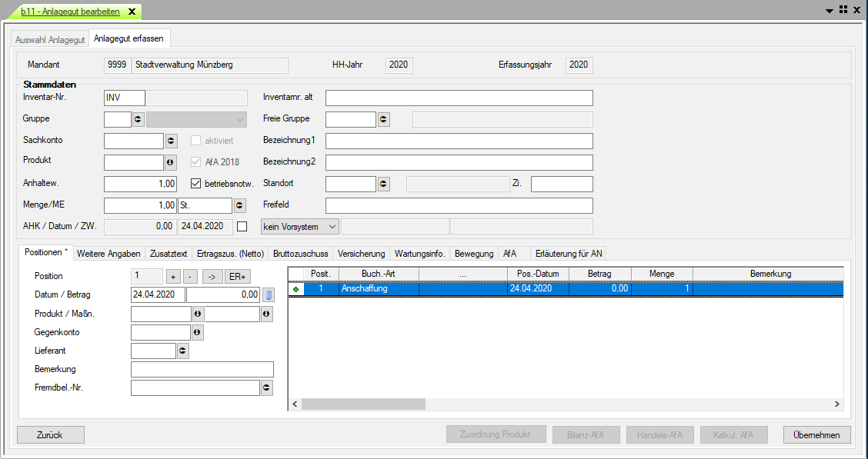Click the green plus in Anschaffung row
The image size is (868, 459).
pyautogui.click(x=295, y=288)
